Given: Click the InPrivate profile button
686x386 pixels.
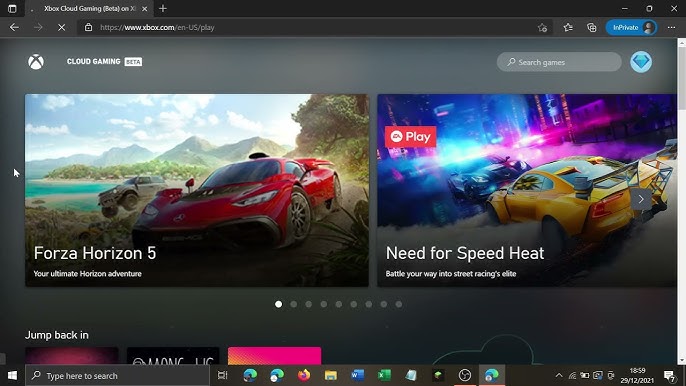Looking at the screenshot, I should coord(631,27).
